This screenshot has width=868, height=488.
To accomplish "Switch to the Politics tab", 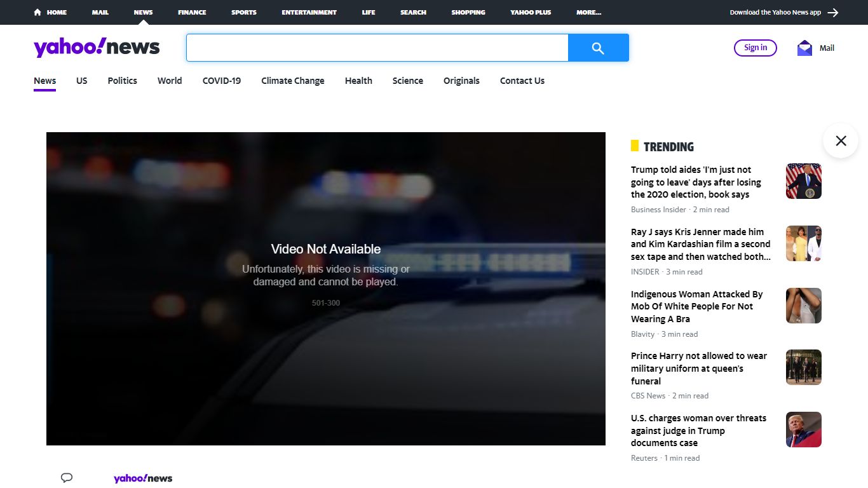I will pos(123,81).
